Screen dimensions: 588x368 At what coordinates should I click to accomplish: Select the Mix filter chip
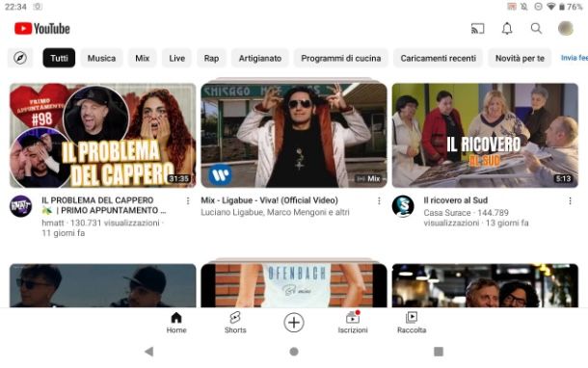pos(142,58)
